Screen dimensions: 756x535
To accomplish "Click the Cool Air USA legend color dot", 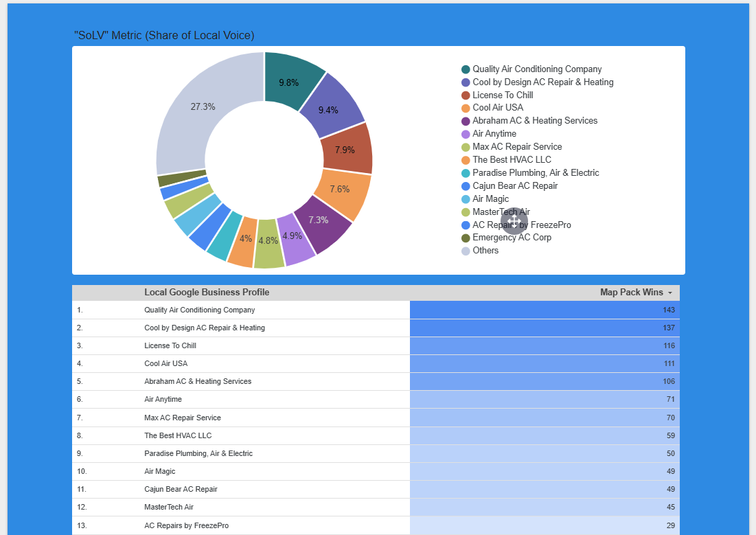I will click(x=466, y=108).
